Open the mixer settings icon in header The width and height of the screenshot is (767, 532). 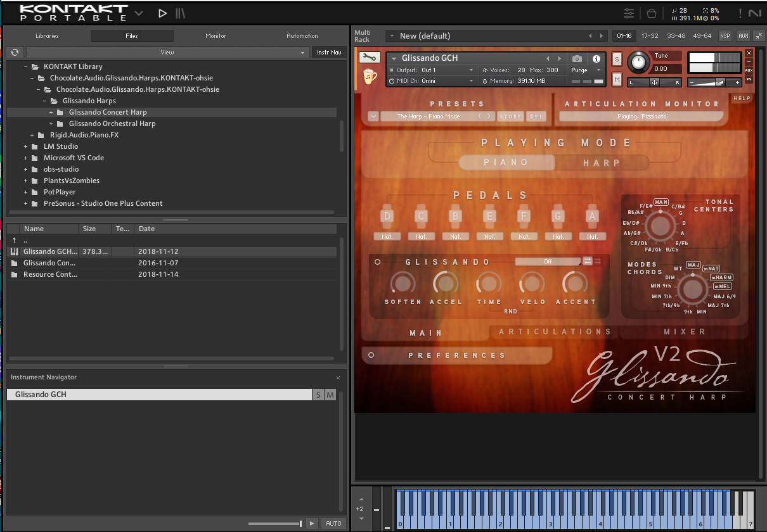click(x=629, y=13)
